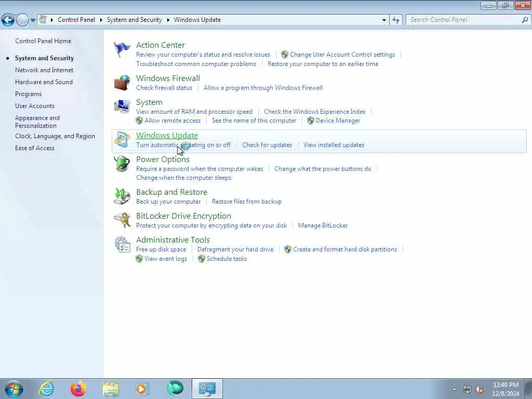Click the Administrative Tools gear icon
This screenshot has height=399, width=532.
[x=122, y=244]
